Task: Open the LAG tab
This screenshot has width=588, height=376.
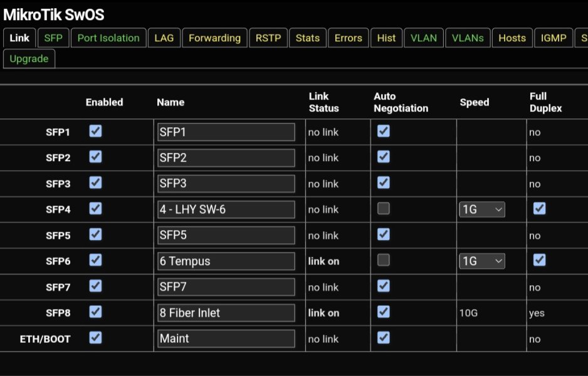Action: [164, 38]
